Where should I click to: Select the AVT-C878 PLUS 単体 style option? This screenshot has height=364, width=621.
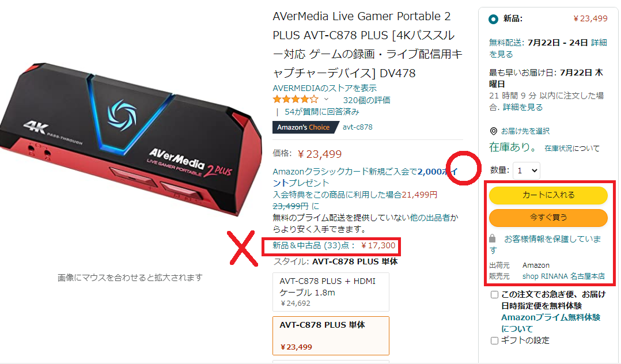tap(331, 335)
